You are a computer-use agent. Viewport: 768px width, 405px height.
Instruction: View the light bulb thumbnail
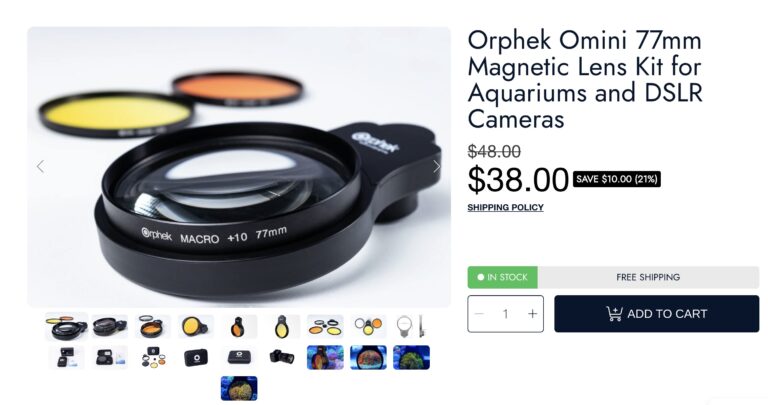pos(410,327)
